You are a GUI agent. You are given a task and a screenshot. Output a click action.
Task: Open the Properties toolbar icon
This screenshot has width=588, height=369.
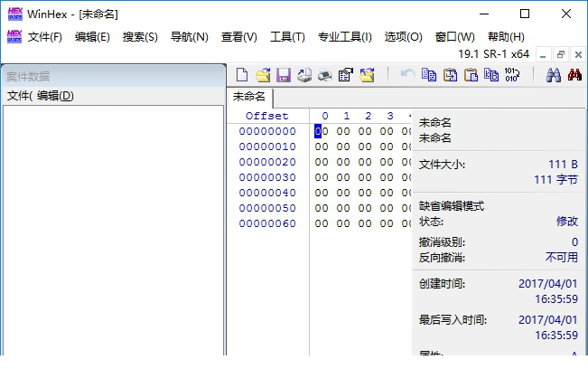point(346,75)
